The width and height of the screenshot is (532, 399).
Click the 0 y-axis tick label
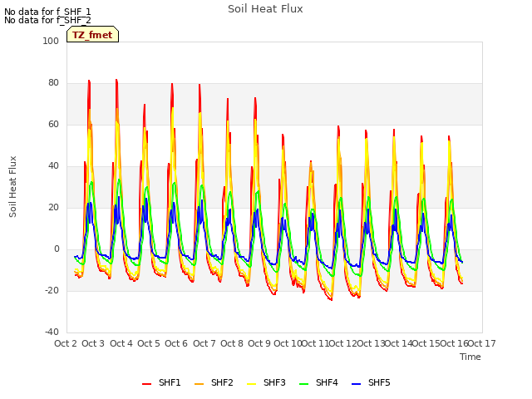coord(57,249)
